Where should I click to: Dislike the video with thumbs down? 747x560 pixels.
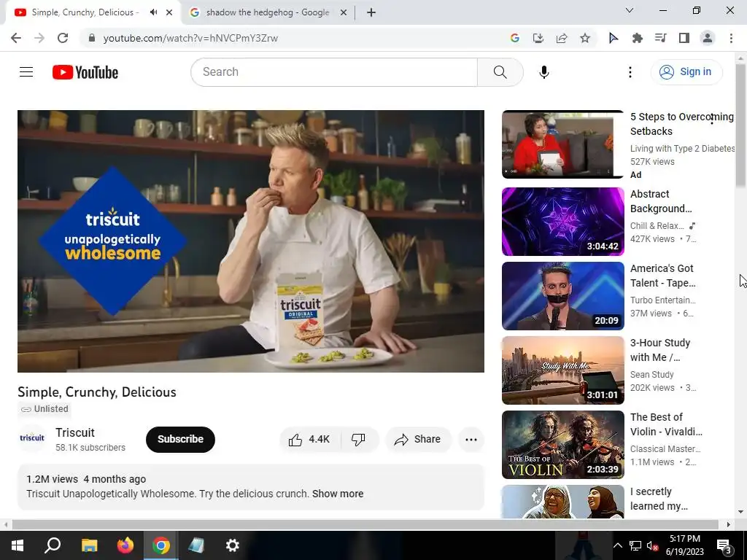pyautogui.click(x=359, y=439)
